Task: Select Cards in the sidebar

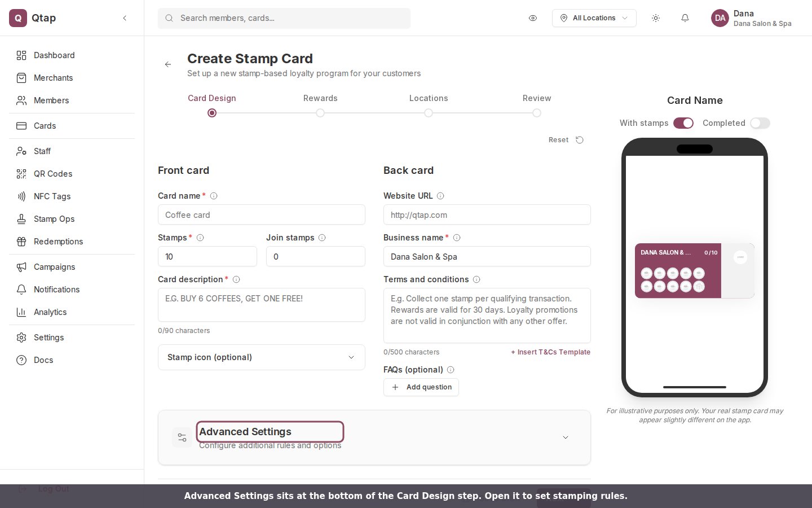Action: (72, 126)
